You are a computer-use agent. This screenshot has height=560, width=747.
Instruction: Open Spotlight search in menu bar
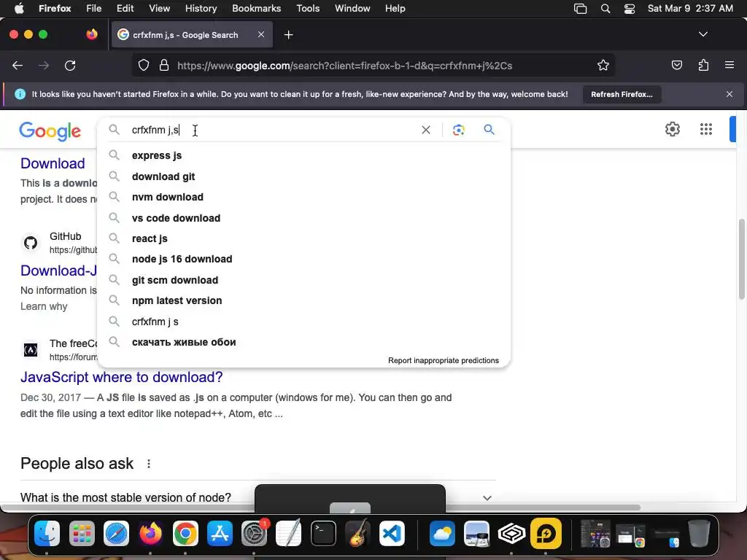point(605,9)
